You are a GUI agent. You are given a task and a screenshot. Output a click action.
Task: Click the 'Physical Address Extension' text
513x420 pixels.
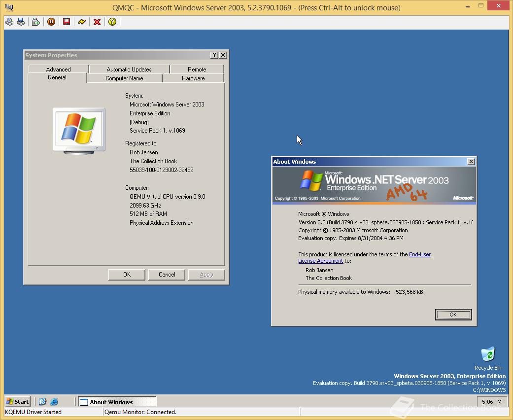pyautogui.click(x=161, y=223)
